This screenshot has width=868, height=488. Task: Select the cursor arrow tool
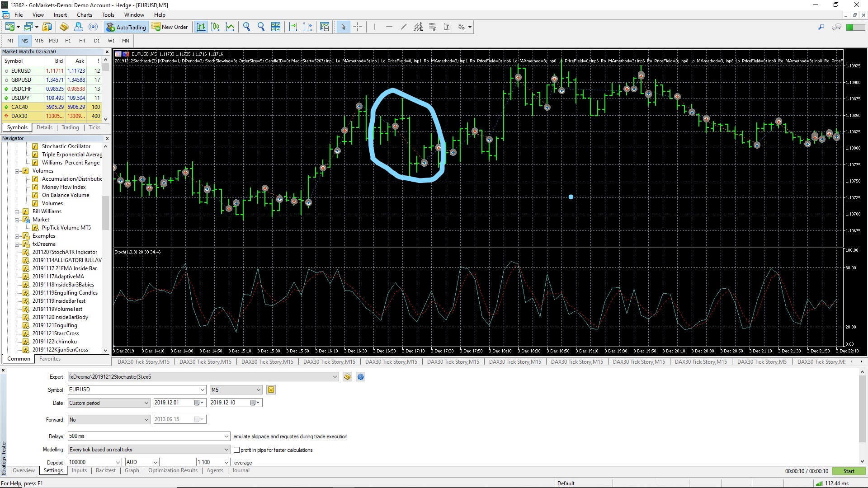(343, 27)
